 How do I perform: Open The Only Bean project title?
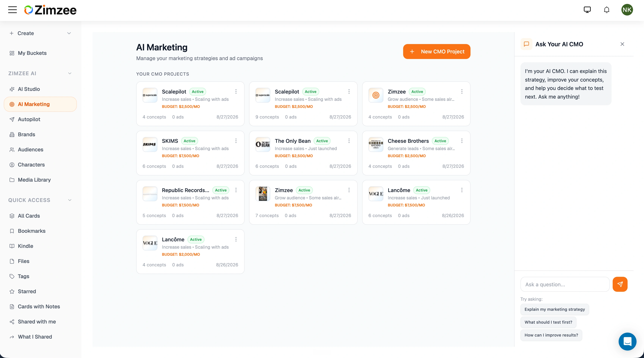pyautogui.click(x=293, y=141)
